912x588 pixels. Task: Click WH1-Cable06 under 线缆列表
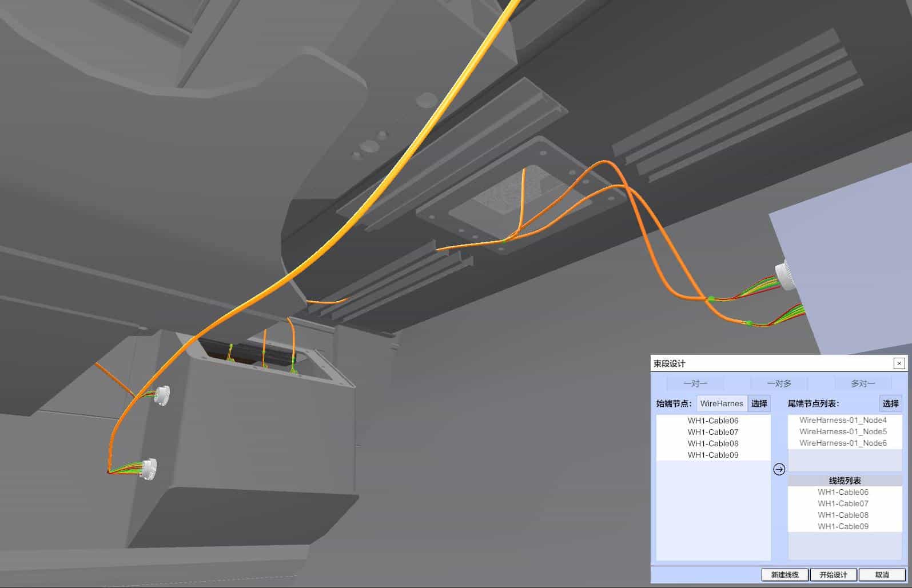click(x=843, y=492)
